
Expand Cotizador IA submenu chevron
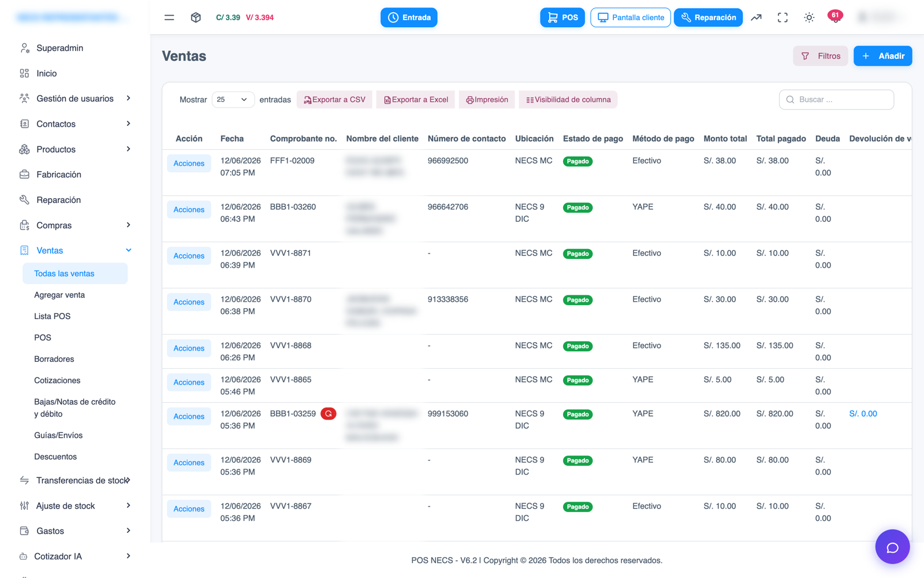click(128, 556)
